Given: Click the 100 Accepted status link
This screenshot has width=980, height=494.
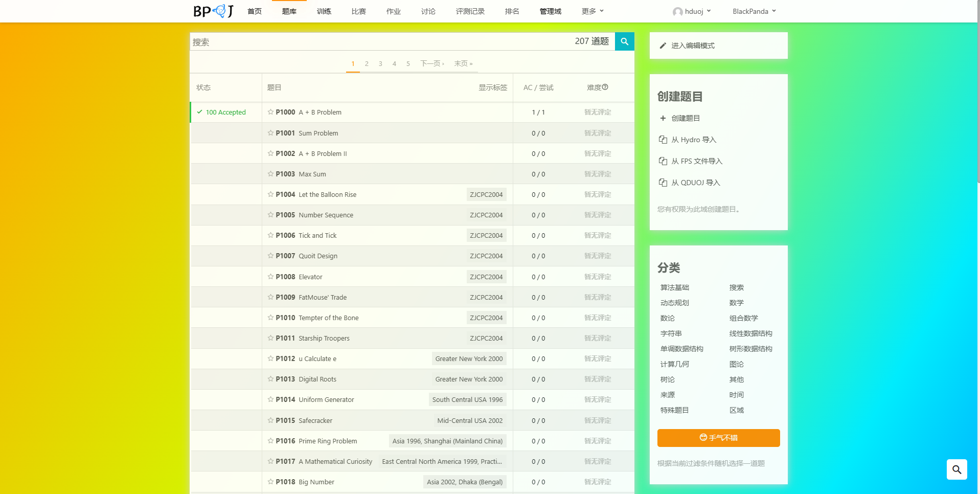Looking at the screenshot, I should [225, 112].
